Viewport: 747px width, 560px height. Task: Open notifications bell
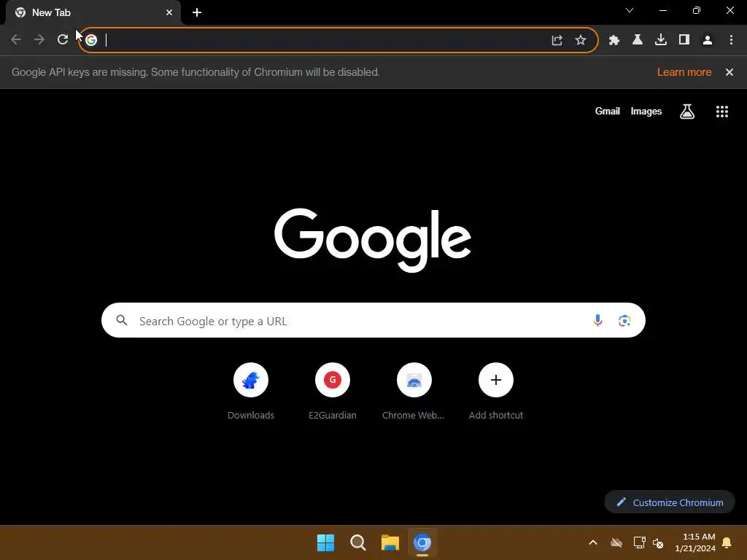[727, 542]
